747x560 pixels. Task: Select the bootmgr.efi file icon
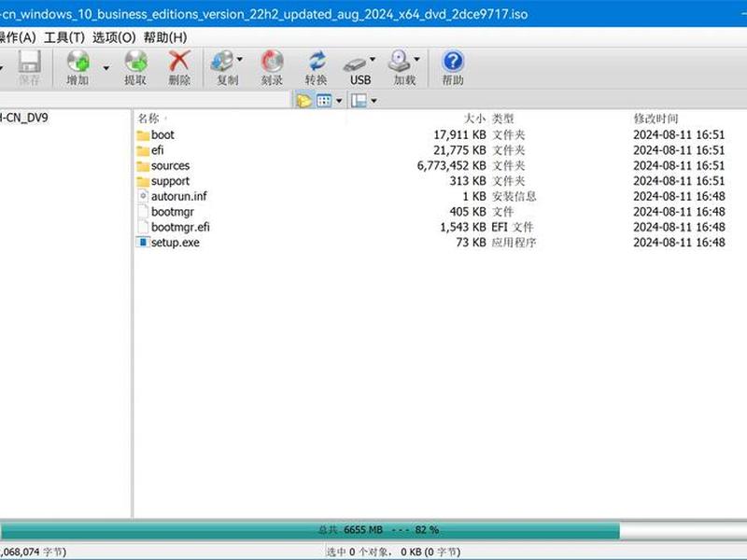(x=143, y=227)
